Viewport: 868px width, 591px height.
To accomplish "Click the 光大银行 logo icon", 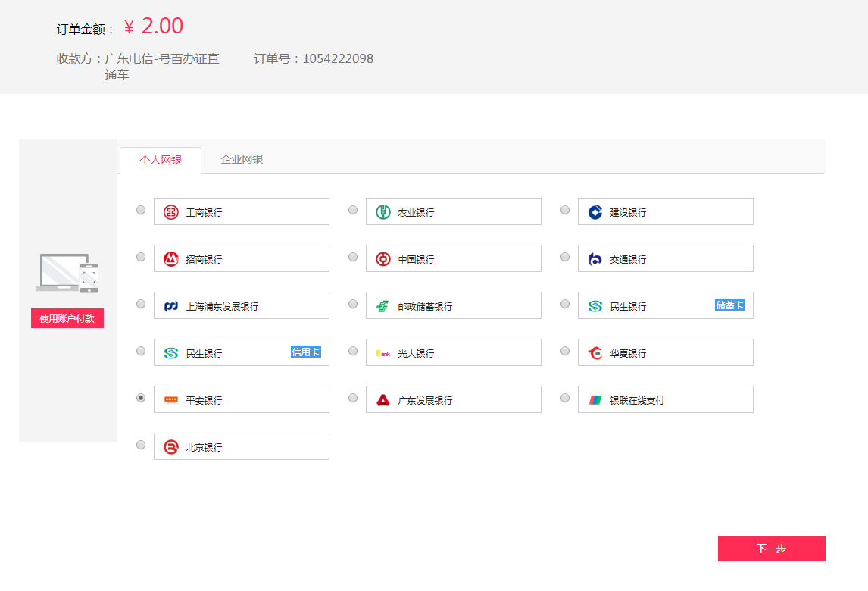I will pyautogui.click(x=383, y=353).
